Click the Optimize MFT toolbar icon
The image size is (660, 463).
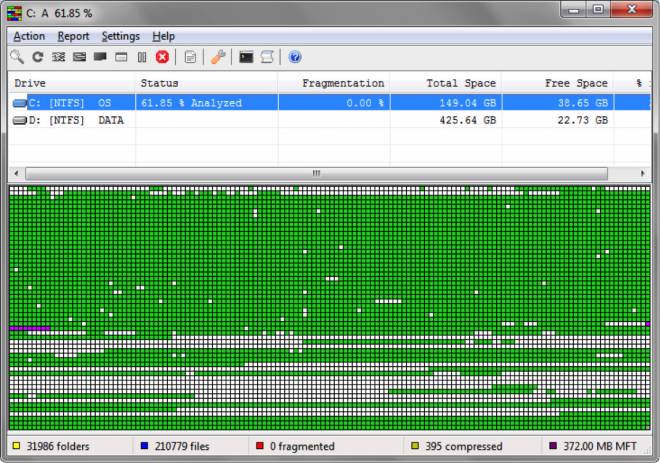pyautogui.click(x=121, y=57)
